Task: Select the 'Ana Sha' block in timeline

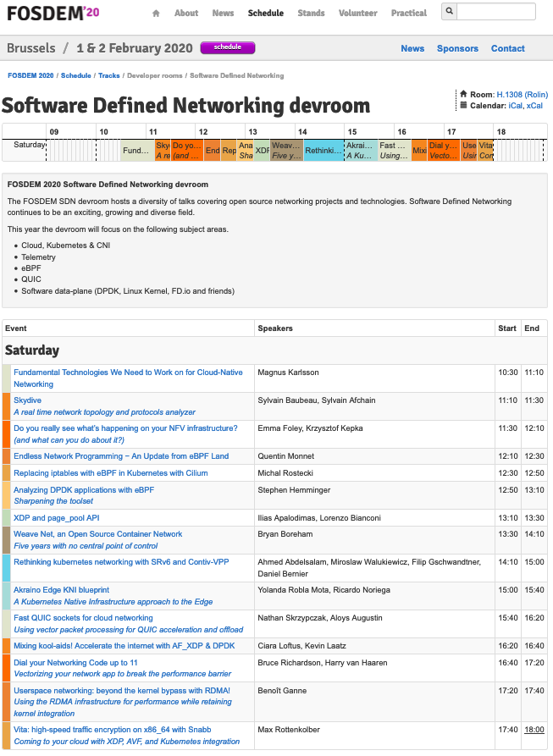Action: click(x=246, y=151)
